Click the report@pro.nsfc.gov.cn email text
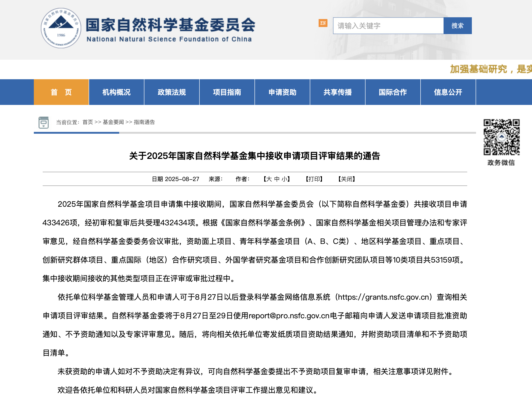 (289, 316)
